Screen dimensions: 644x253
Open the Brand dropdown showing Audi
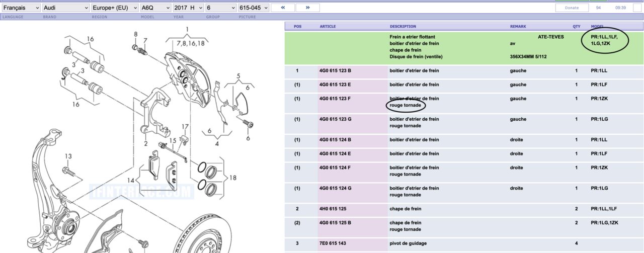tap(65, 8)
